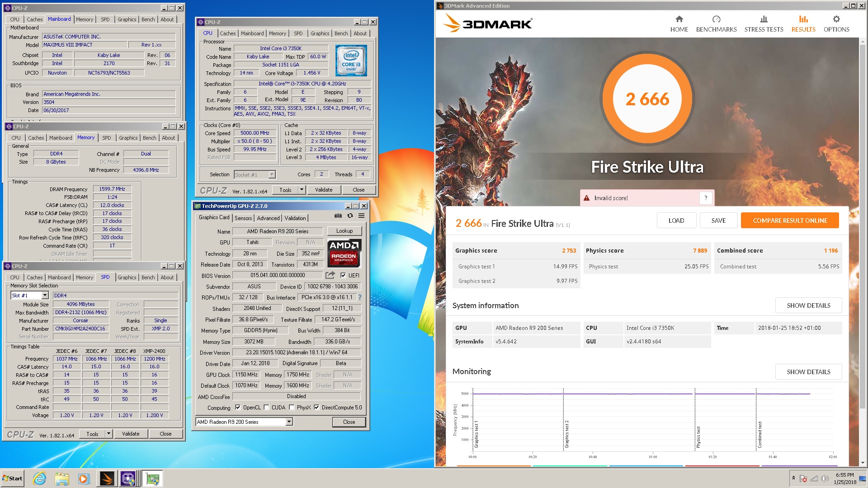Viewport: 868px width, 488px height.
Task: Click COMPARE RESULT ONLINE button
Action: (x=790, y=221)
